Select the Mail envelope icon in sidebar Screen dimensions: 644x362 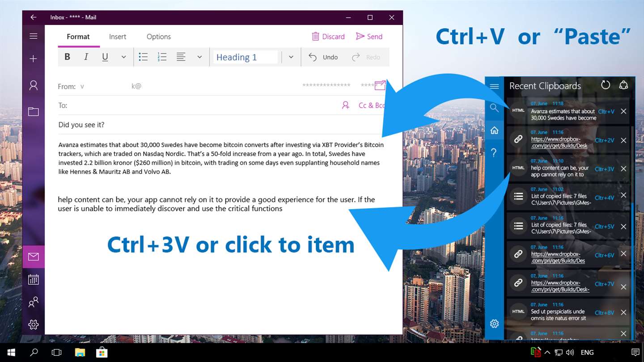34,257
